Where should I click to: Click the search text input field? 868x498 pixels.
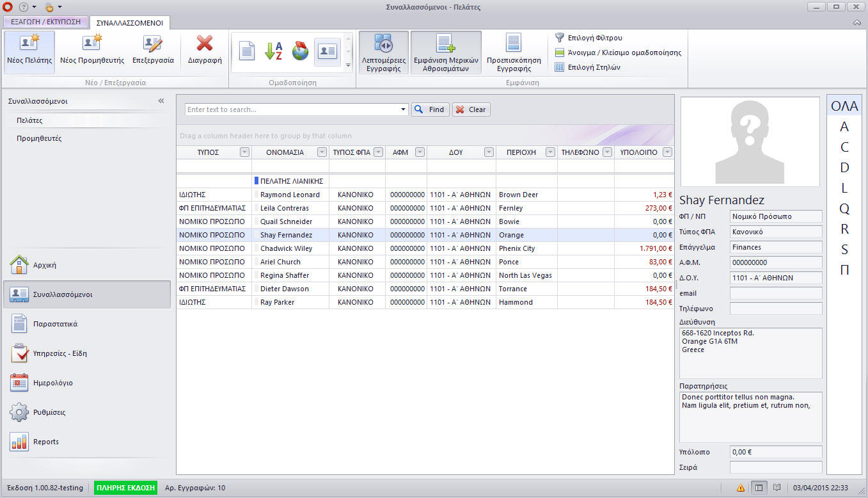pos(292,109)
